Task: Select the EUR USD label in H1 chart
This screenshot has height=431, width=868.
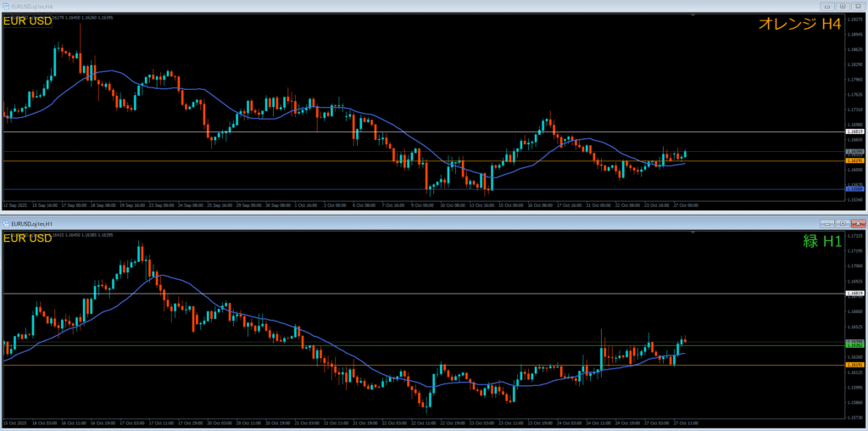Action: 27,239
